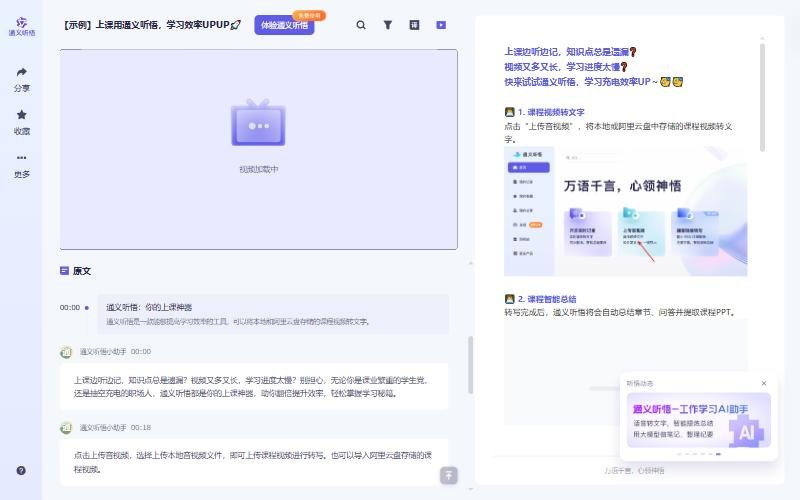Select the paragraph starting 上课边听边记
Viewport: 800px width, 500px height.
click(x=254, y=387)
